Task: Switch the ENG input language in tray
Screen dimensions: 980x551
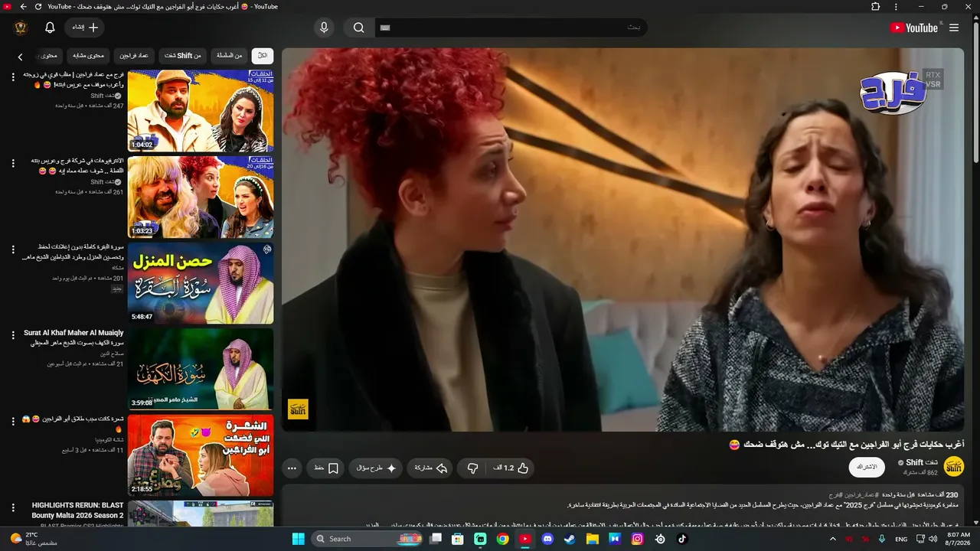Action: pos(901,539)
